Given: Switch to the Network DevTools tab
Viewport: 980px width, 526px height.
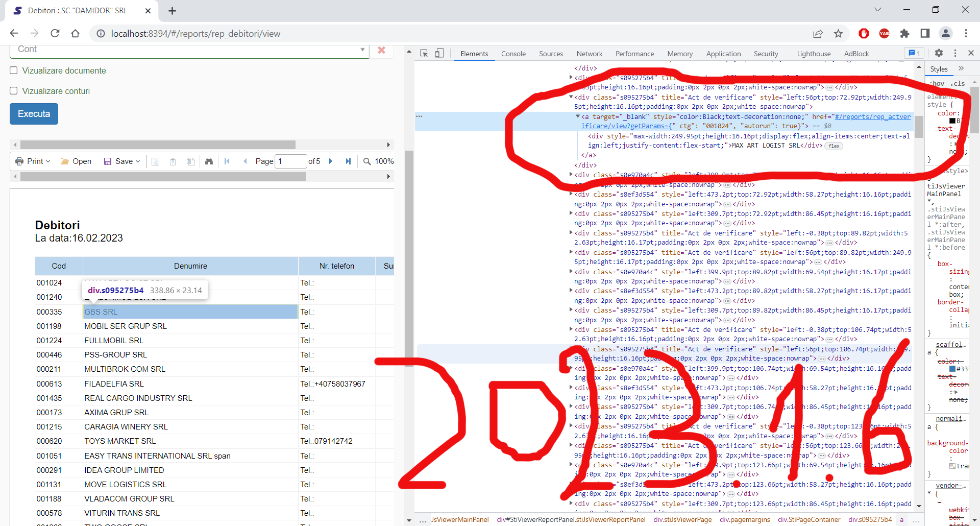Looking at the screenshot, I should (x=590, y=54).
